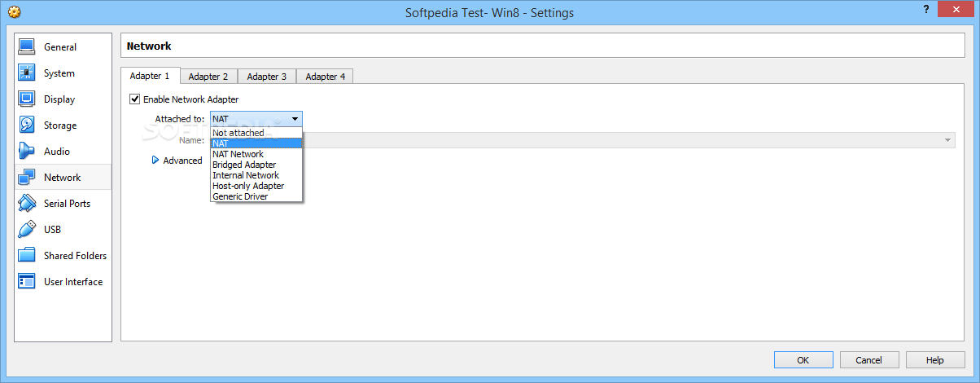Click the Attached to: label

coord(179,119)
